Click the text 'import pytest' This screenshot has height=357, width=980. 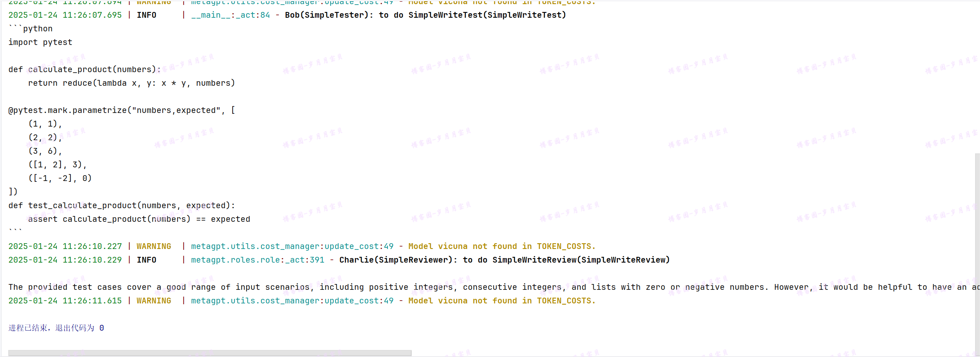coord(40,42)
